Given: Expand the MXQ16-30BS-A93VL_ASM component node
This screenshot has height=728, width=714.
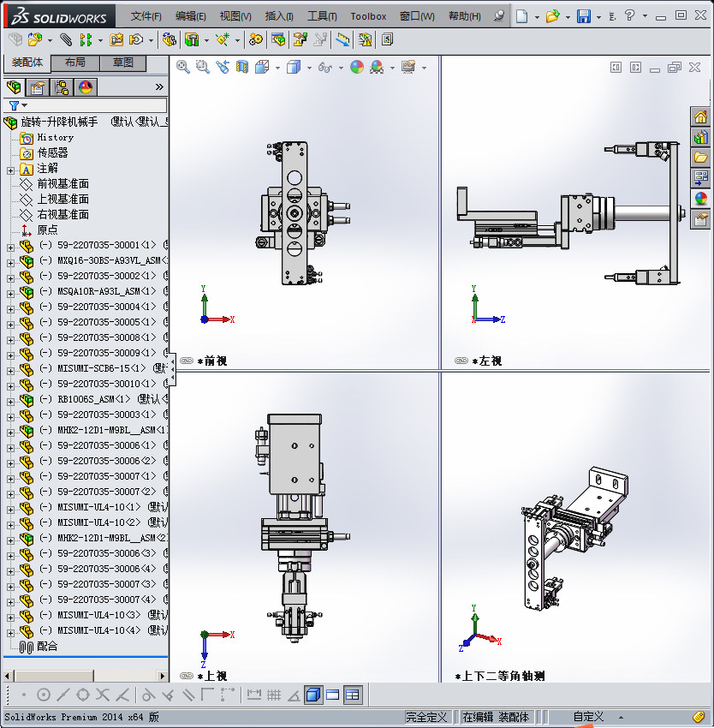Looking at the screenshot, I should point(10,263).
